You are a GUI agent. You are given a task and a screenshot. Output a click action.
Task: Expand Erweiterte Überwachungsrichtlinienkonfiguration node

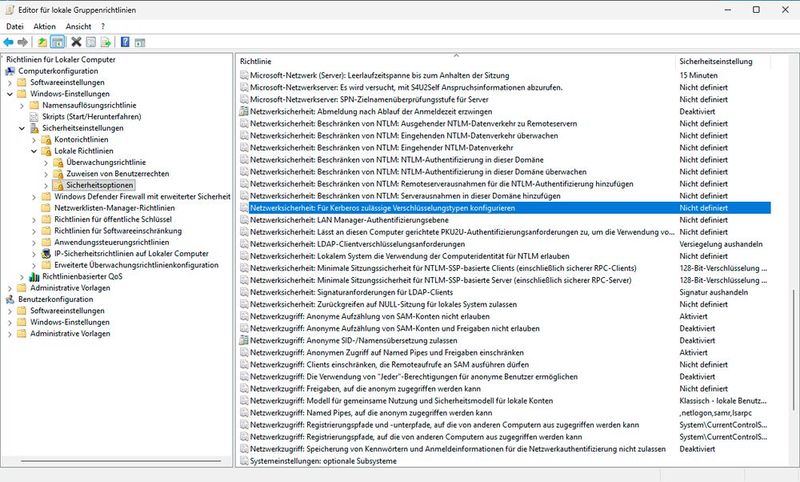(x=34, y=265)
